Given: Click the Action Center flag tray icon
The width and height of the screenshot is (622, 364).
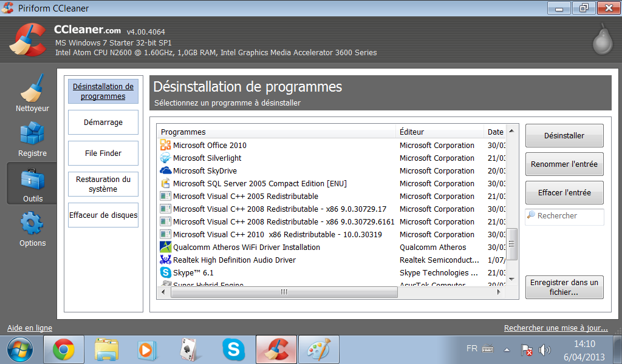Looking at the screenshot, I should click(527, 349).
